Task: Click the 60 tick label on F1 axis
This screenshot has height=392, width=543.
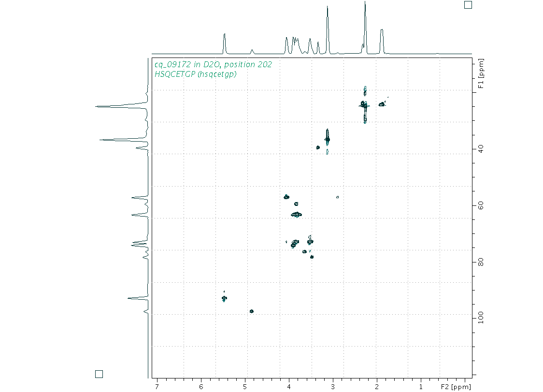Action: (481, 206)
